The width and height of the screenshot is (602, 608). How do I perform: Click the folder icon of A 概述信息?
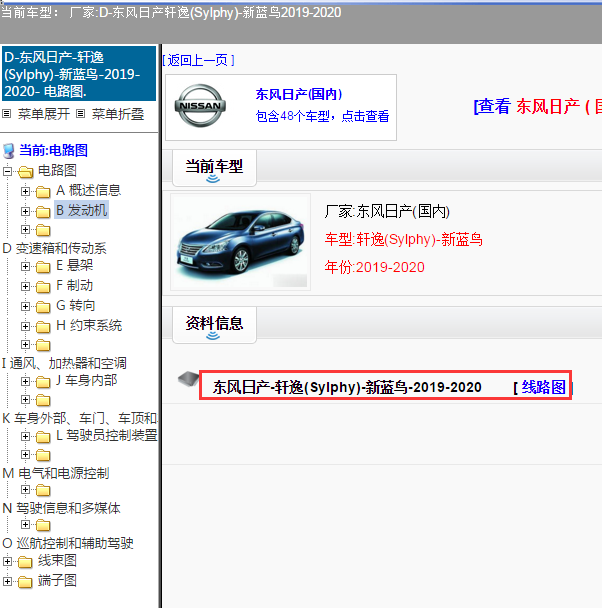(x=43, y=192)
